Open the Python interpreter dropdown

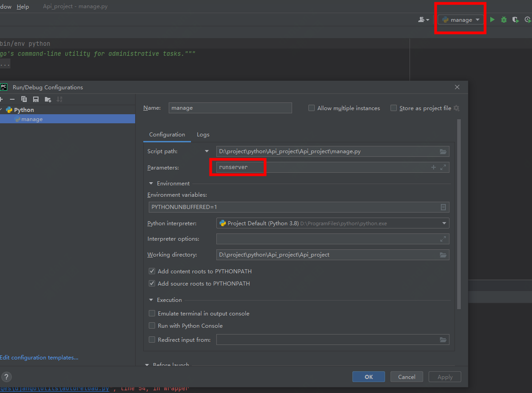coord(444,223)
